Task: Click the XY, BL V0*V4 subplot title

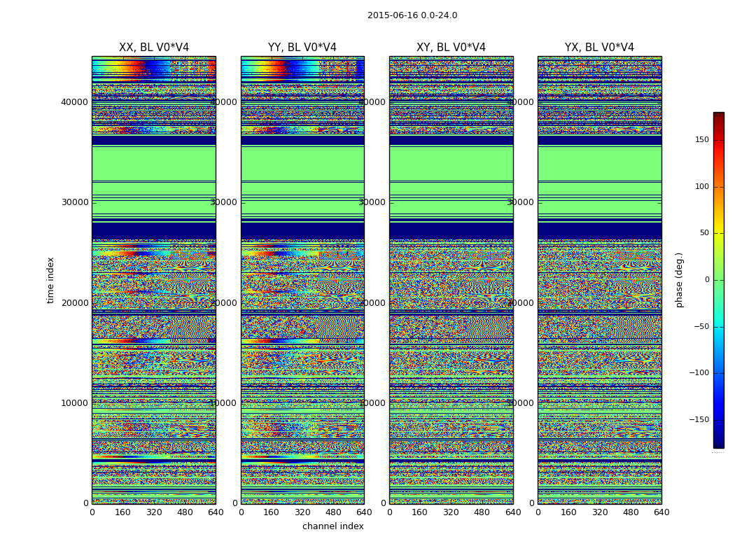Action: (x=451, y=48)
